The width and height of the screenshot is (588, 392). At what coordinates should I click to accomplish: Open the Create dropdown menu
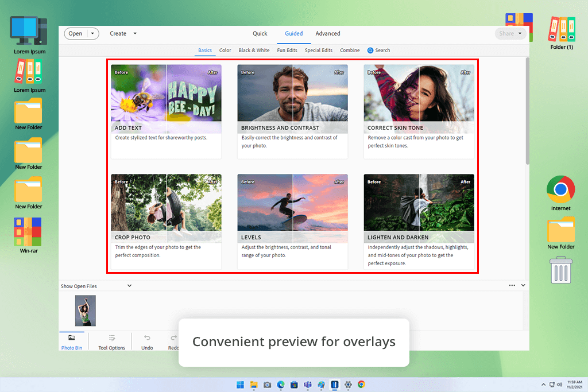(123, 33)
